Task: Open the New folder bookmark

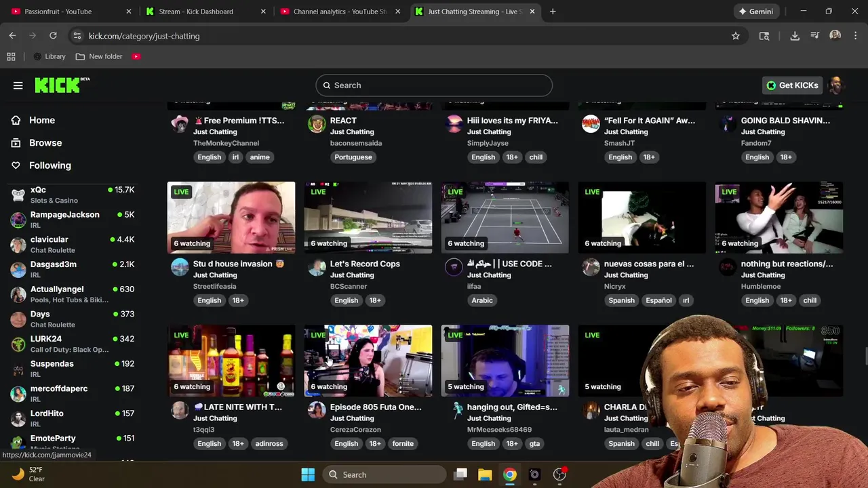Action: [99, 56]
